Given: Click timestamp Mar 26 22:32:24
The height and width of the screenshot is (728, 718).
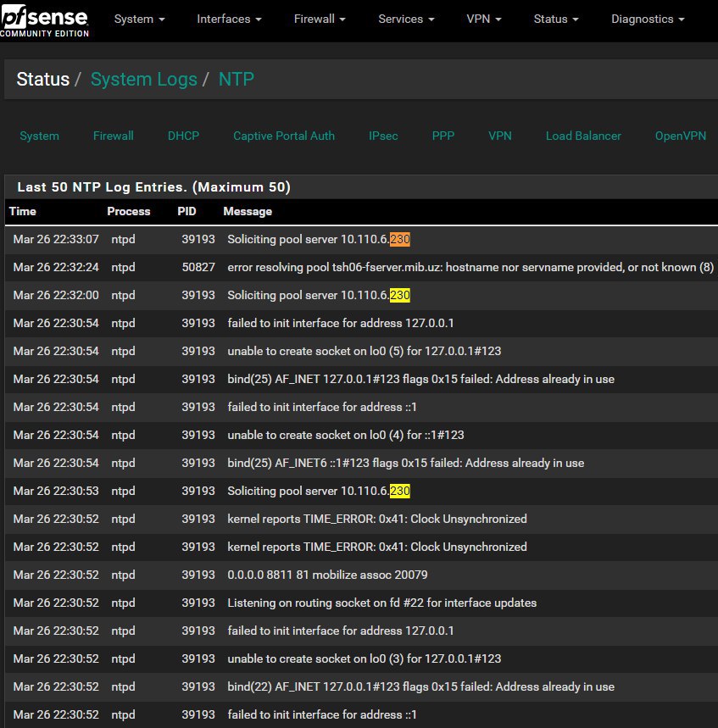Looking at the screenshot, I should [x=56, y=267].
